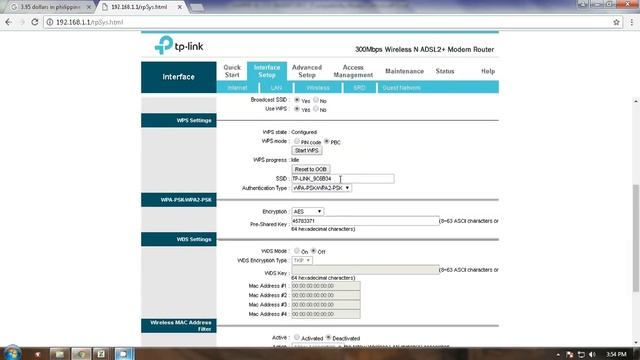
Task: Open the Advanced Setup menu
Action: pyautogui.click(x=307, y=71)
